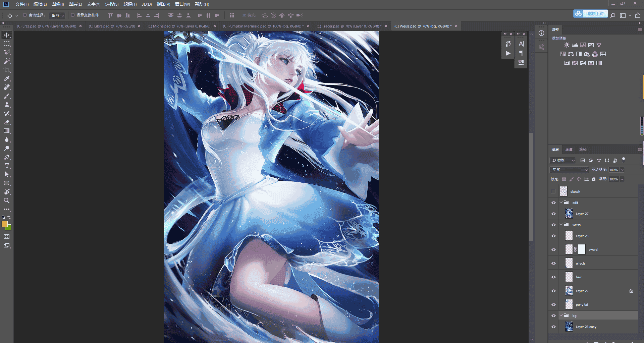Viewport: 644px width, 343px height.
Task: Open the 图层 auto-select target dropdown
Action: coord(57,15)
